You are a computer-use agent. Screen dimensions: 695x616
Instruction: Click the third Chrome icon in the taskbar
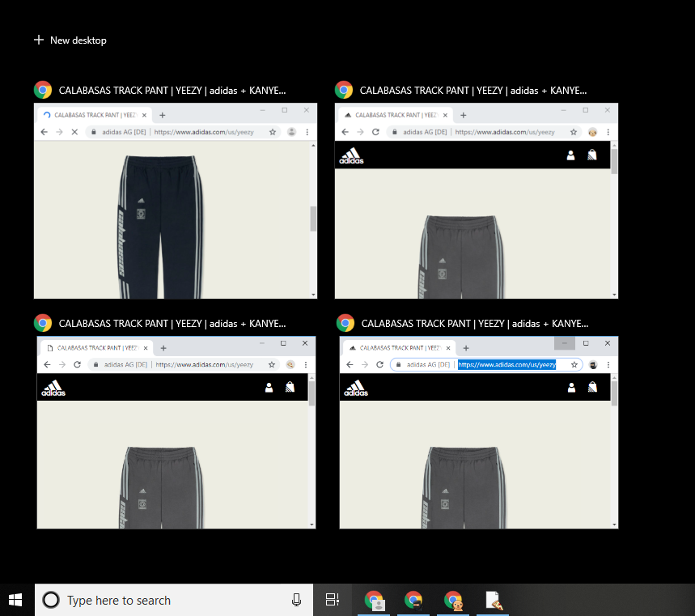tap(453, 600)
